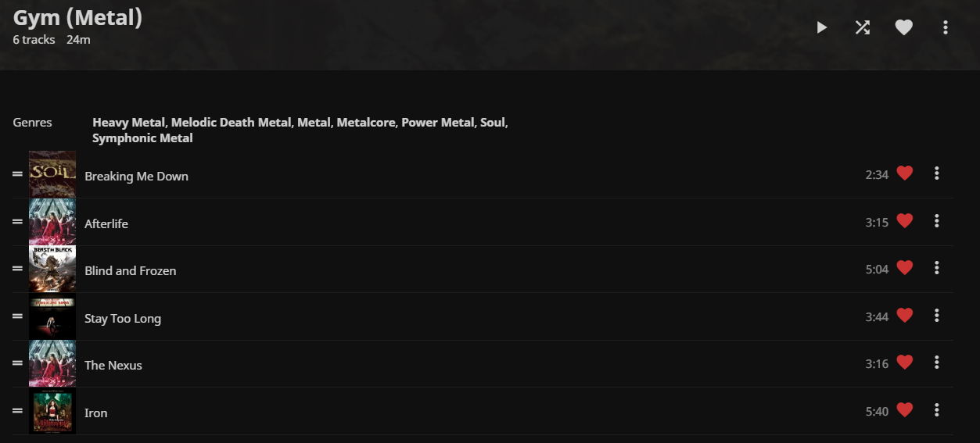
Task: Click the Beast in Black album art
Action: point(52,269)
